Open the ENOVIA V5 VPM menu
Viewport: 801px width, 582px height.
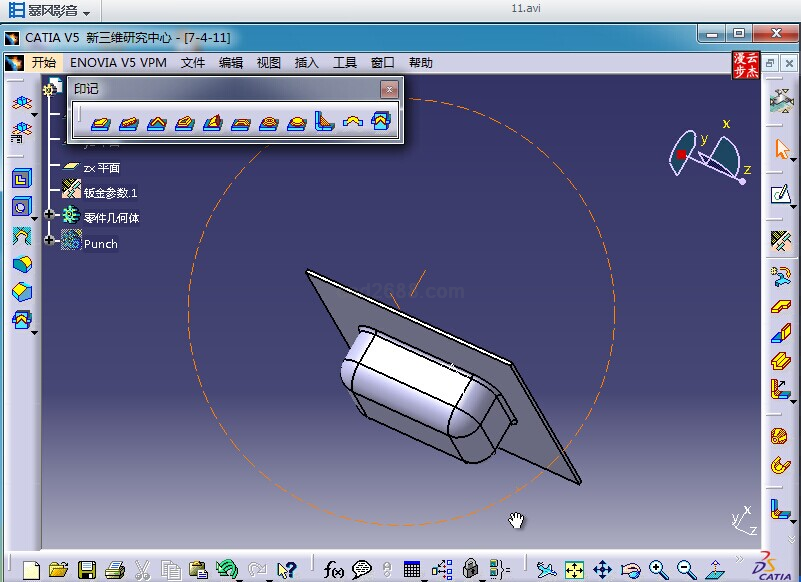point(118,63)
